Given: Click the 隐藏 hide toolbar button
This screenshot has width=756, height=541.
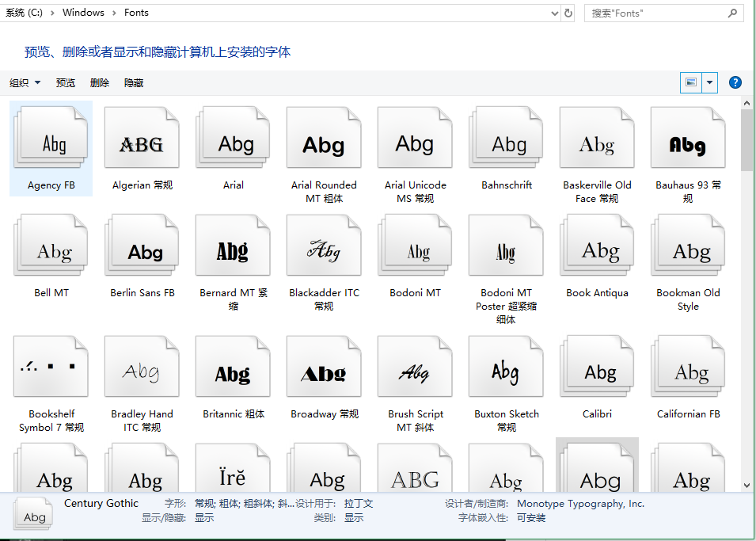Looking at the screenshot, I should point(134,83).
